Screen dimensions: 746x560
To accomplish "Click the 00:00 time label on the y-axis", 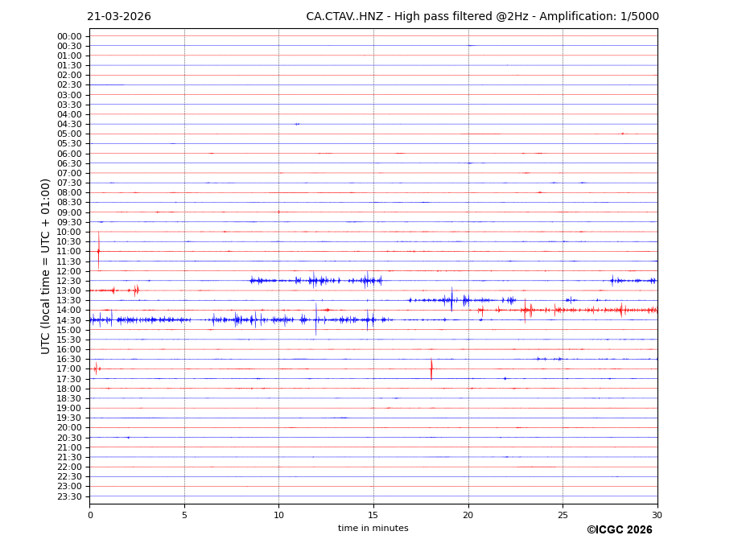I will click(x=69, y=36).
